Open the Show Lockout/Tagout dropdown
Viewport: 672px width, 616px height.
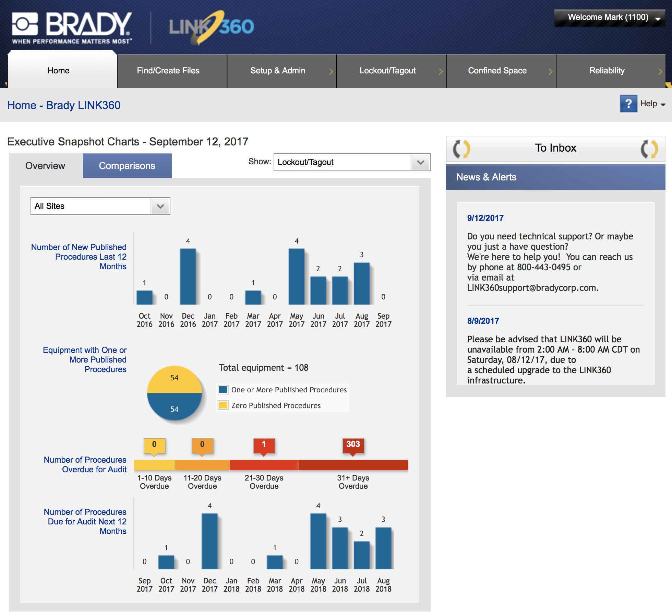click(x=352, y=162)
